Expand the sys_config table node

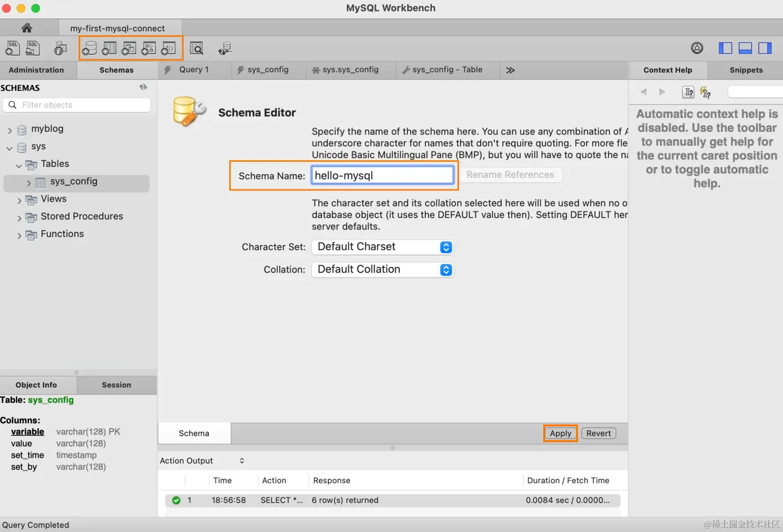pos(29,183)
